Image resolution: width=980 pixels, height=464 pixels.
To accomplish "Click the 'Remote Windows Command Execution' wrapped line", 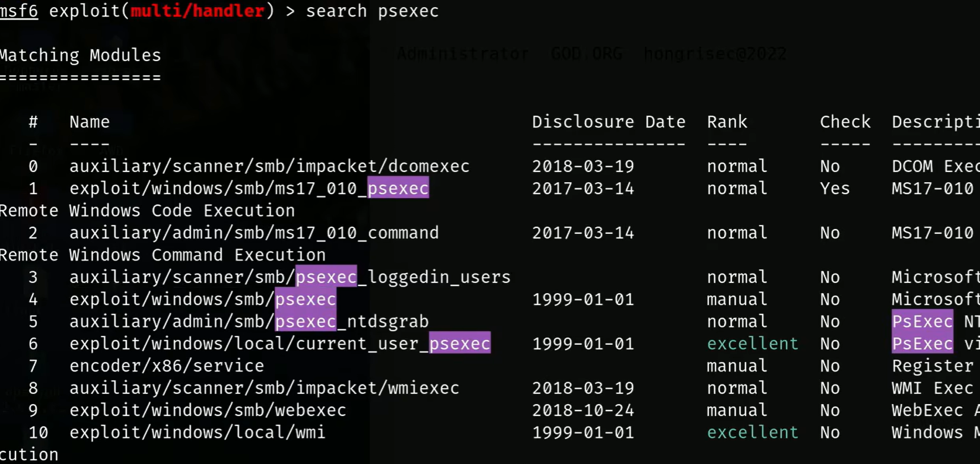I will tap(163, 255).
